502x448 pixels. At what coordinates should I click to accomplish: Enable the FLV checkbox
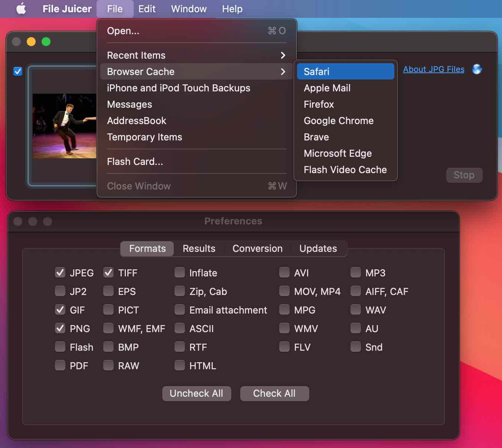click(x=284, y=347)
